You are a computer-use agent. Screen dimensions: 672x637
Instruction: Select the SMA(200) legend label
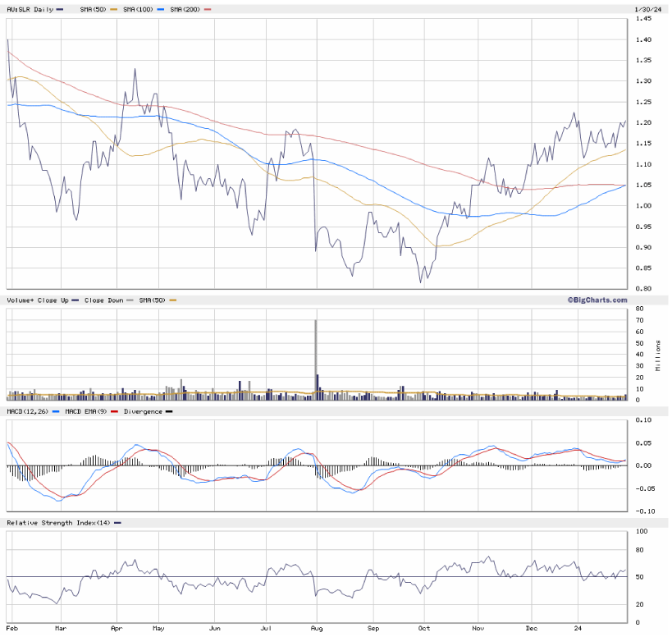[185, 8]
